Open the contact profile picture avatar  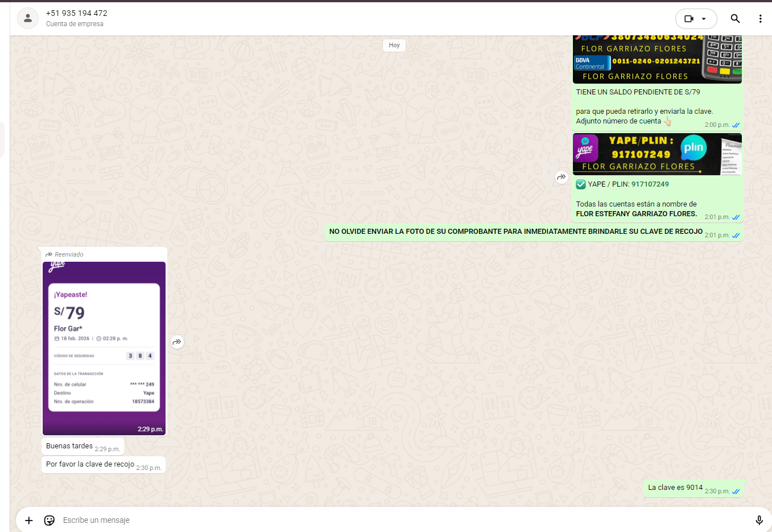click(x=28, y=18)
